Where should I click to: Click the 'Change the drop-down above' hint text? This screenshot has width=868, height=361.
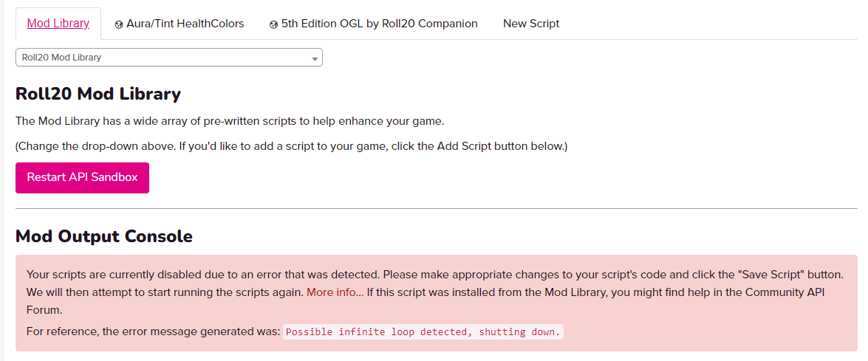[x=291, y=146]
